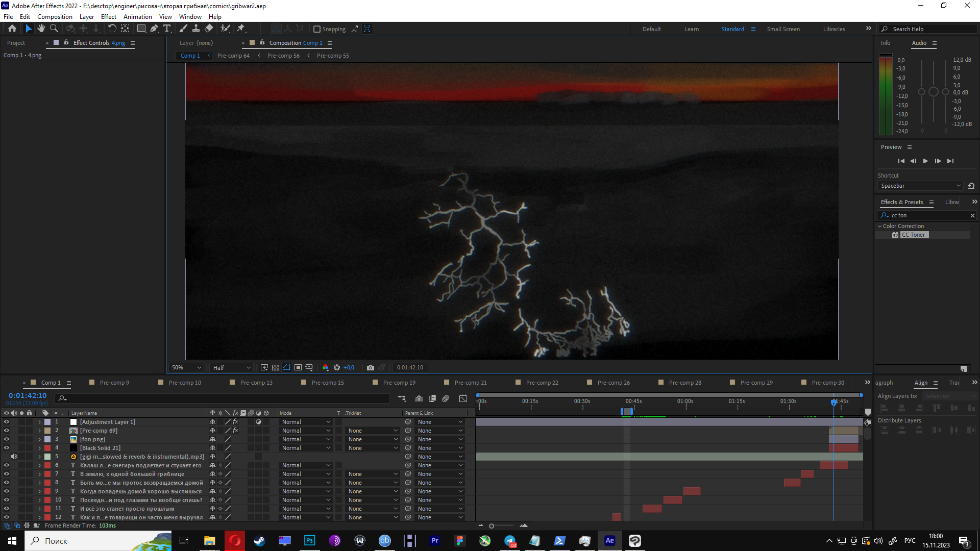
Task: Switch to the Small Screen workspace
Action: click(x=783, y=29)
